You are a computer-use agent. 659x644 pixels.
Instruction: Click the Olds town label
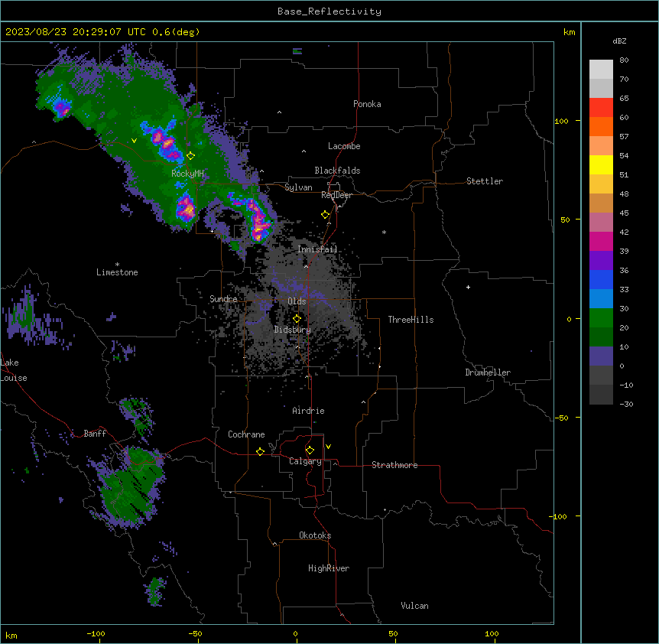[x=297, y=301]
